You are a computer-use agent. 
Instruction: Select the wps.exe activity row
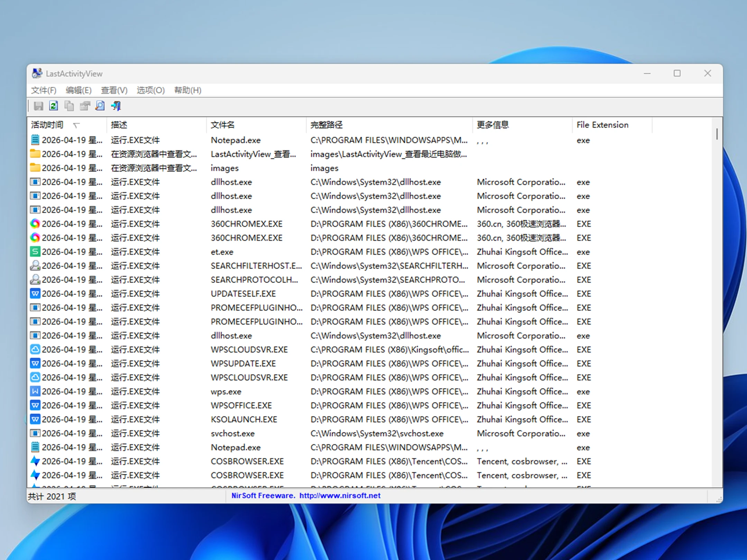[x=226, y=391]
